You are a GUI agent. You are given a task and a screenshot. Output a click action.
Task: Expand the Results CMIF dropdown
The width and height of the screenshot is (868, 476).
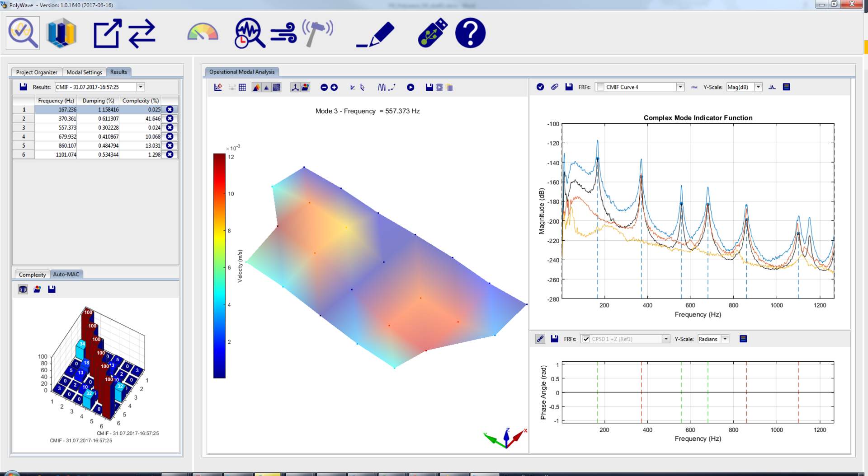(141, 87)
